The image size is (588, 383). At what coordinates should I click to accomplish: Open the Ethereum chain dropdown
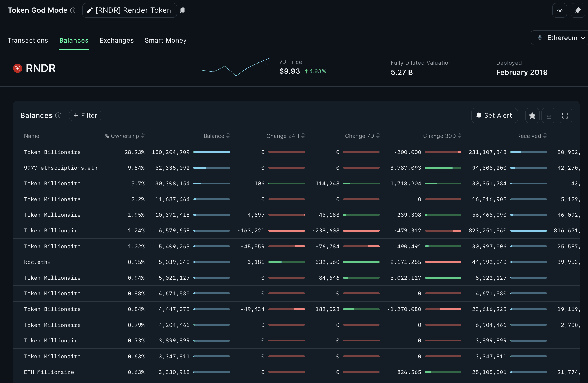tap(561, 38)
